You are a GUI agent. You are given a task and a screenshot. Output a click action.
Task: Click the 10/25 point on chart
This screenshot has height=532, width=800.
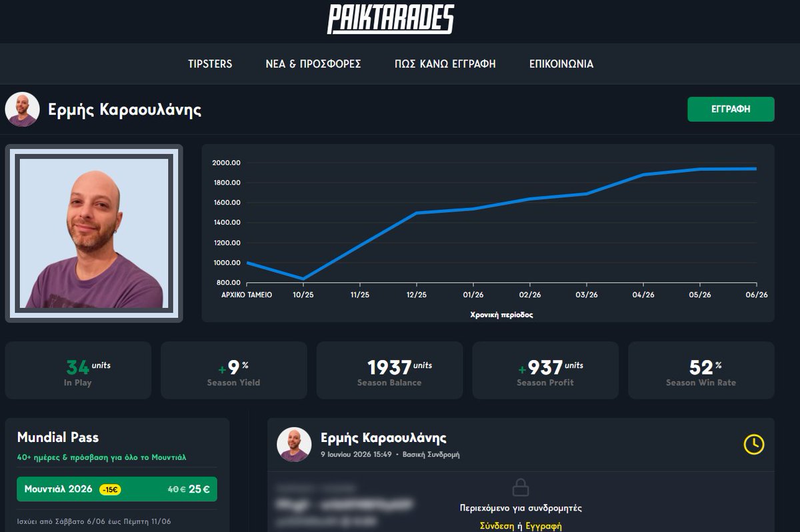(x=303, y=279)
